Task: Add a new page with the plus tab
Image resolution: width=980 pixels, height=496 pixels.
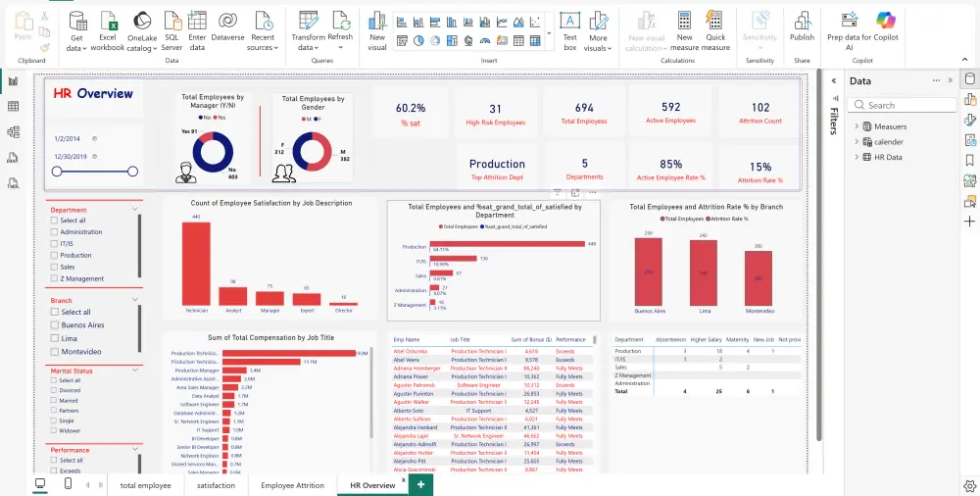Action: [x=420, y=485]
